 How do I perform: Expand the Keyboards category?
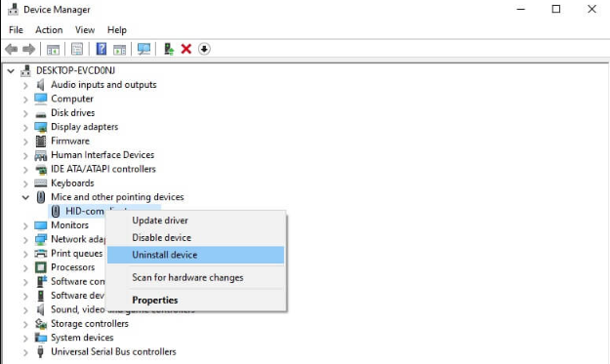coord(25,183)
